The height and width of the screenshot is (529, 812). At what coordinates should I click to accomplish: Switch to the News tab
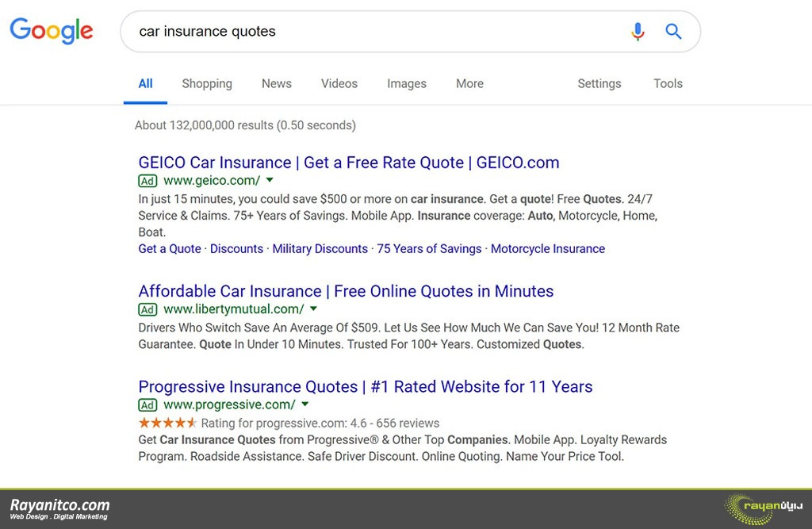[277, 83]
